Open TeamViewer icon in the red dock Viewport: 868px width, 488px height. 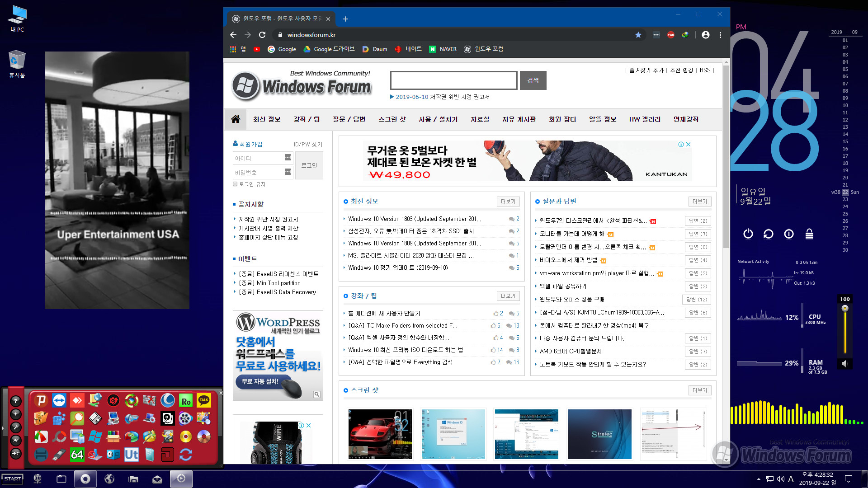pos(59,400)
